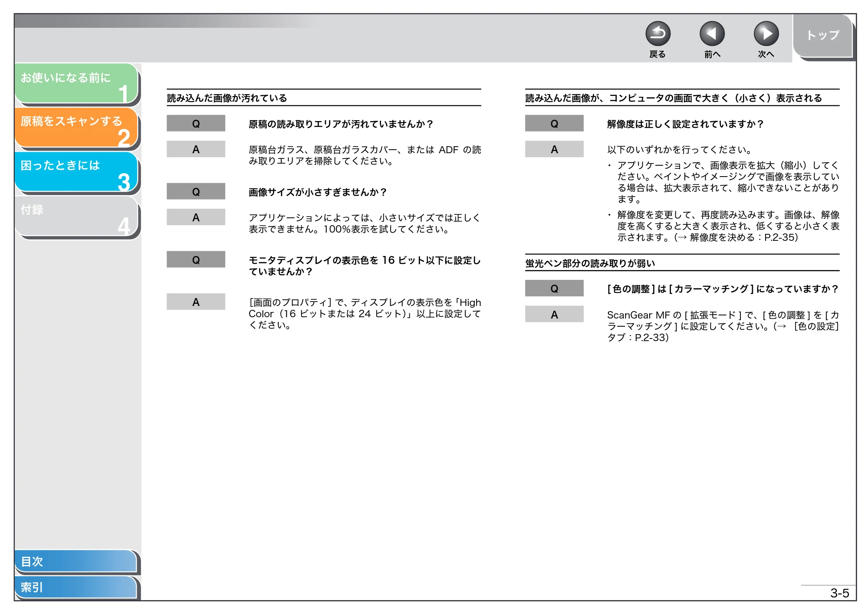Click the page number 3-5
868x614 pixels.
(839, 593)
